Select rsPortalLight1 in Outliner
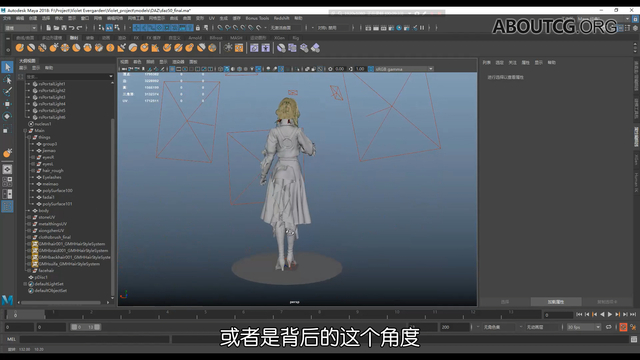The width and height of the screenshot is (640, 360). [x=51, y=84]
